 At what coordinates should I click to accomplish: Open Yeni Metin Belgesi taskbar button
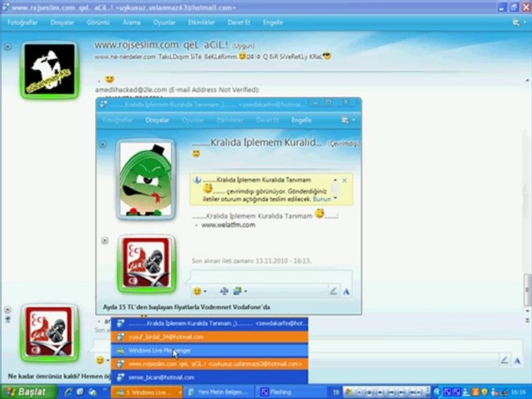click(x=219, y=392)
